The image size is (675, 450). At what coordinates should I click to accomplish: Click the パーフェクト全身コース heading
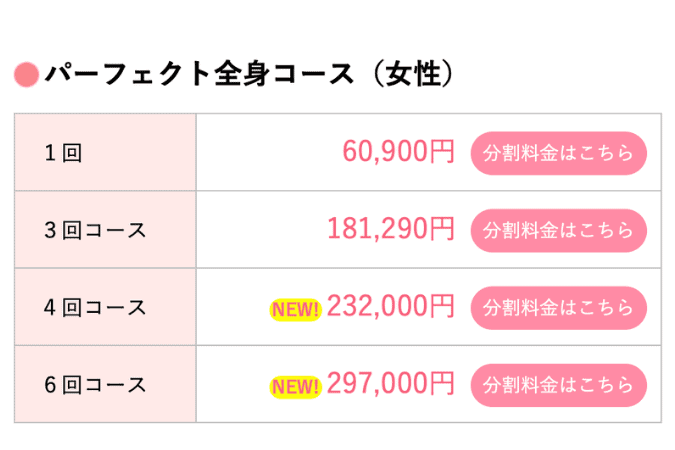(199, 74)
